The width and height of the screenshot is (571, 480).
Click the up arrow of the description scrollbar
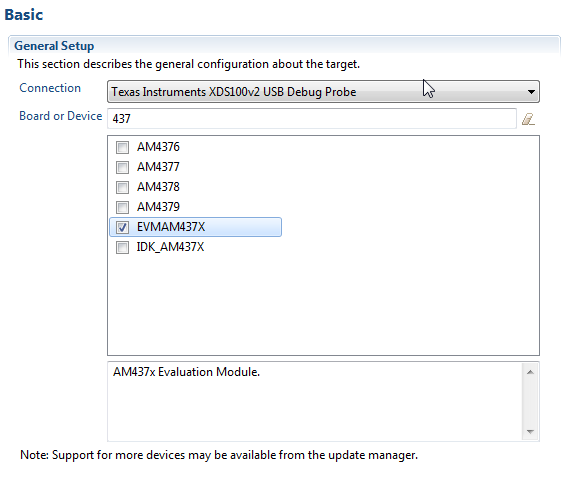click(x=530, y=372)
